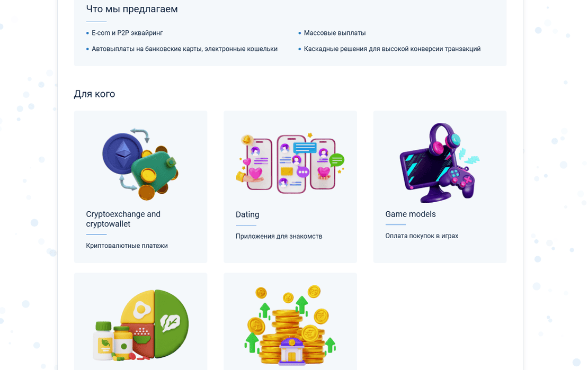Open the Game models card title
This screenshot has height=370, width=588.
click(x=410, y=214)
